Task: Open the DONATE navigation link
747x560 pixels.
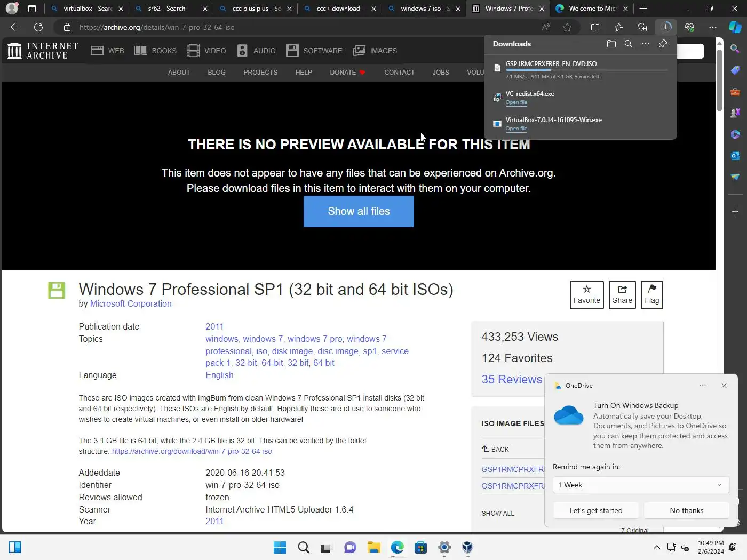Action: (347, 72)
